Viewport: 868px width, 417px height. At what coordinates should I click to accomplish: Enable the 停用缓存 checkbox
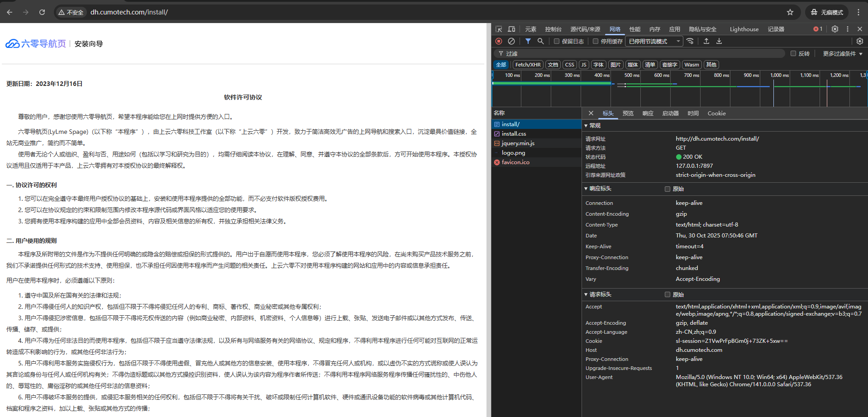[596, 41]
